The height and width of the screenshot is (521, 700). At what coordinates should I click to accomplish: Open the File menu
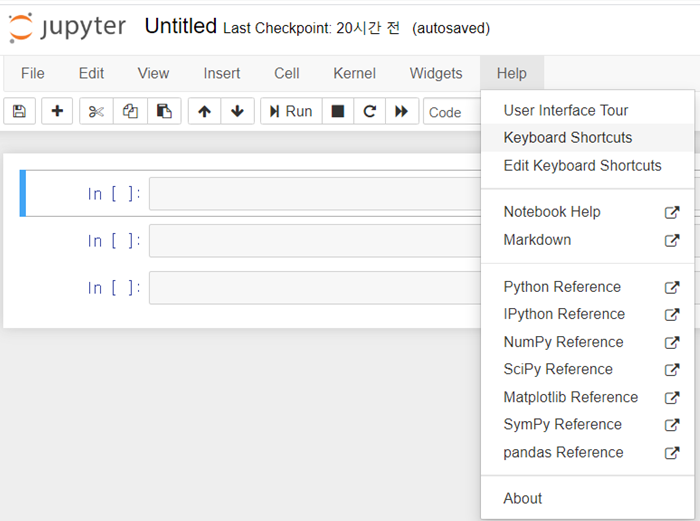click(x=33, y=73)
